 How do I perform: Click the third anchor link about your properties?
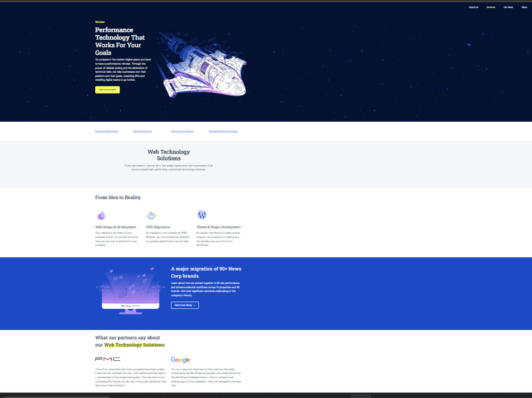182,130
